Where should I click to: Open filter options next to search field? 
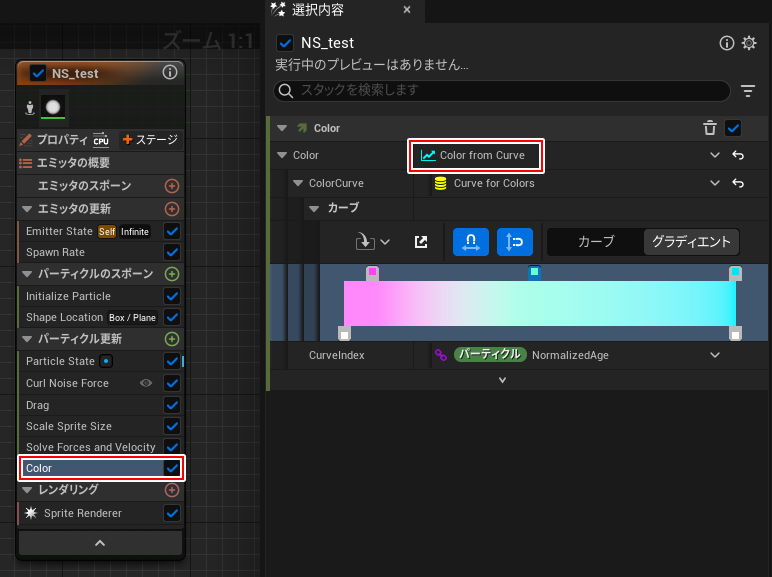click(x=748, y=91)
